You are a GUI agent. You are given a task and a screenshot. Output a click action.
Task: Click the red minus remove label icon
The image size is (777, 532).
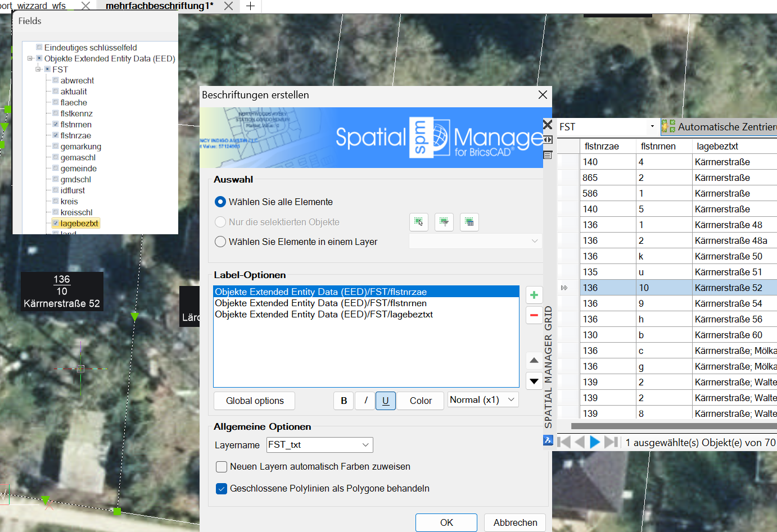point(534,315)
